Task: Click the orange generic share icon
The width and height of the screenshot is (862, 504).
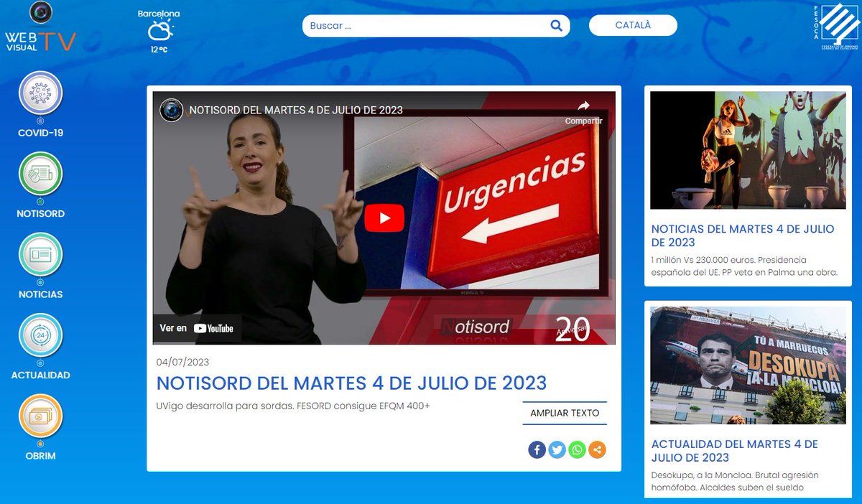Action: pos(597,450)
